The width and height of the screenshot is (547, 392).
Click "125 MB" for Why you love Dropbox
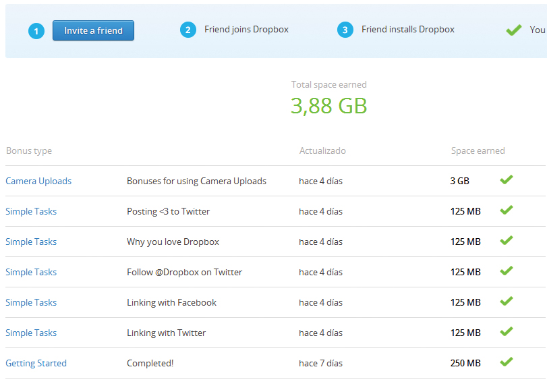click(465, 242)
